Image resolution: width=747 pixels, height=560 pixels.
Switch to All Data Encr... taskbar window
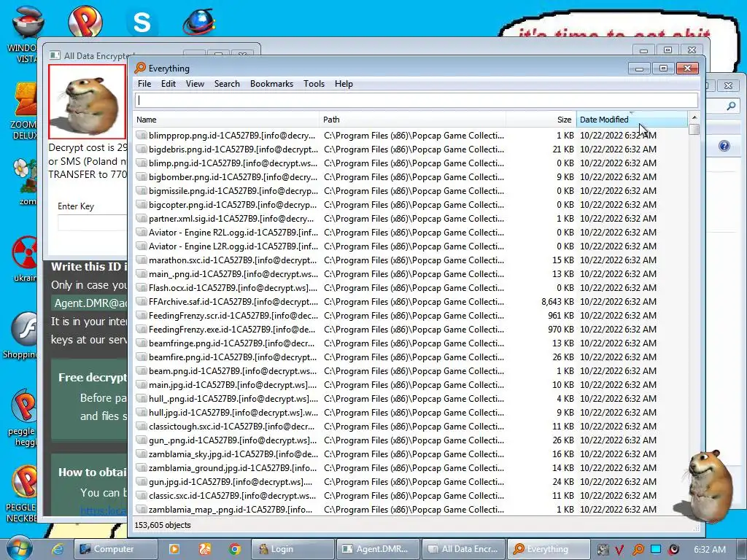(x=463, y=549)
